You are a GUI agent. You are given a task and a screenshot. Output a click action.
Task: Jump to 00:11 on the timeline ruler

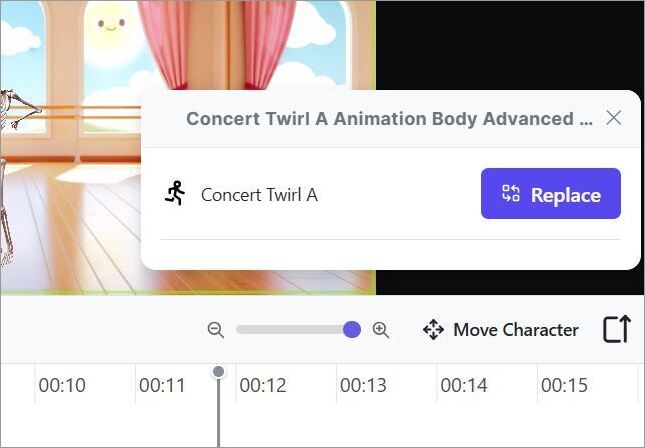pyautogui.click(x=162, y=385)
